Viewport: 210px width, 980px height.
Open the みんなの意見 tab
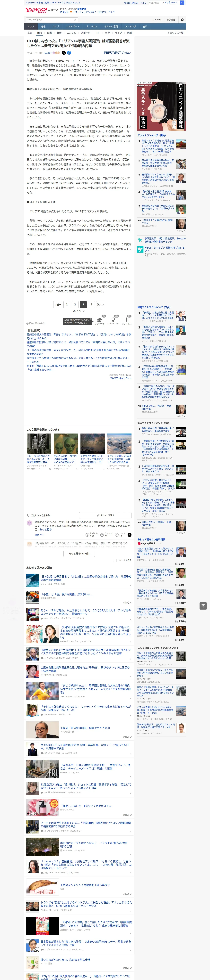point(111,27)
